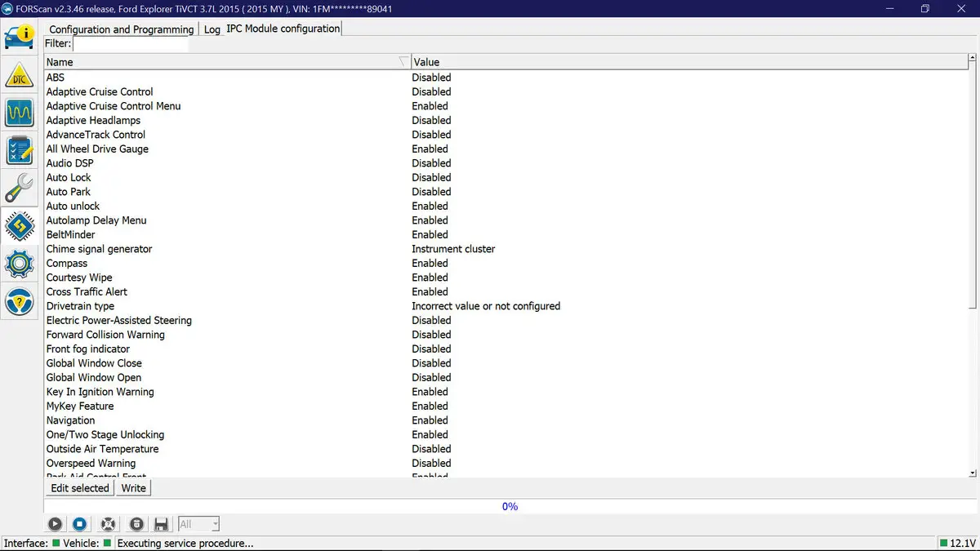Open the oscilloscope dashboard section
Viewport: 980px width, 551px height.
(x=19, y=113)
